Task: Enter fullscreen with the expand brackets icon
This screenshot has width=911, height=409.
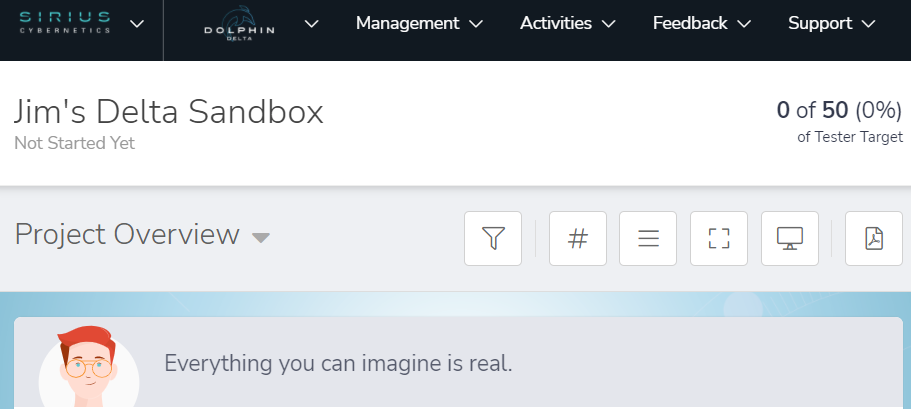Action: tap(719, 238)
